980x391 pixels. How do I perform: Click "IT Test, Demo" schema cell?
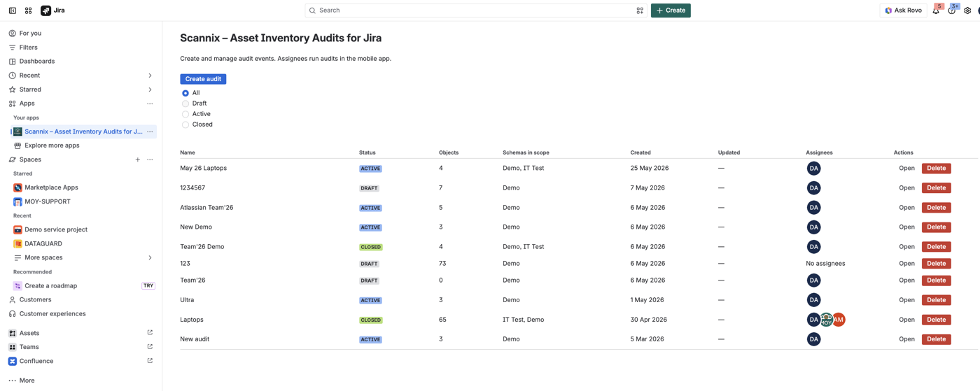[x=523, y=320]
